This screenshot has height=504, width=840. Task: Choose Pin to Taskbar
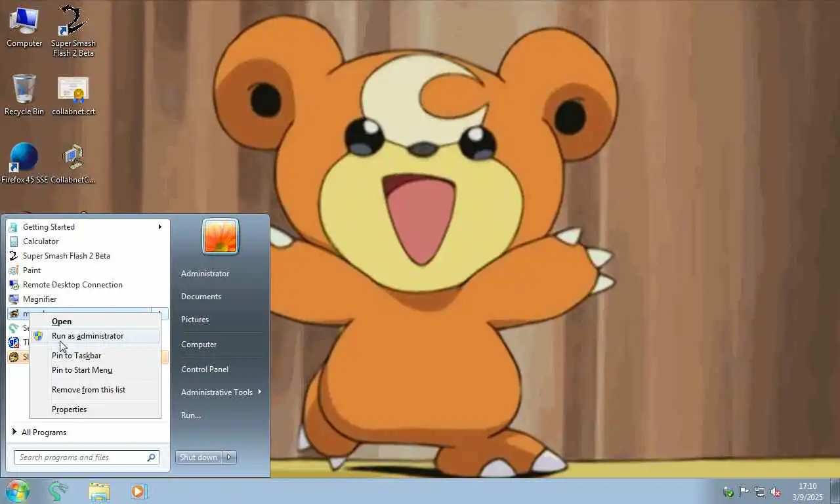coord(95,356)
